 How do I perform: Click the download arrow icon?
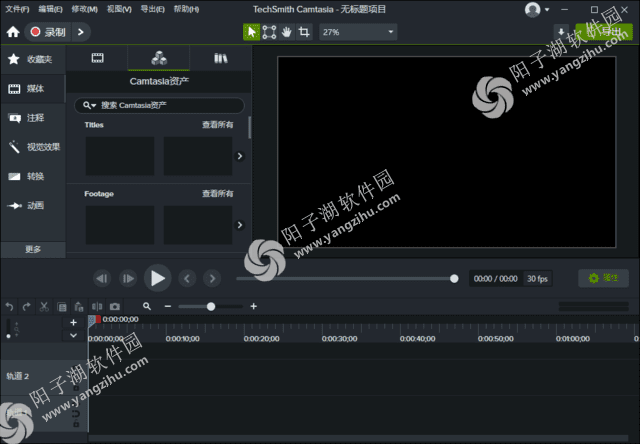(561, 32)
